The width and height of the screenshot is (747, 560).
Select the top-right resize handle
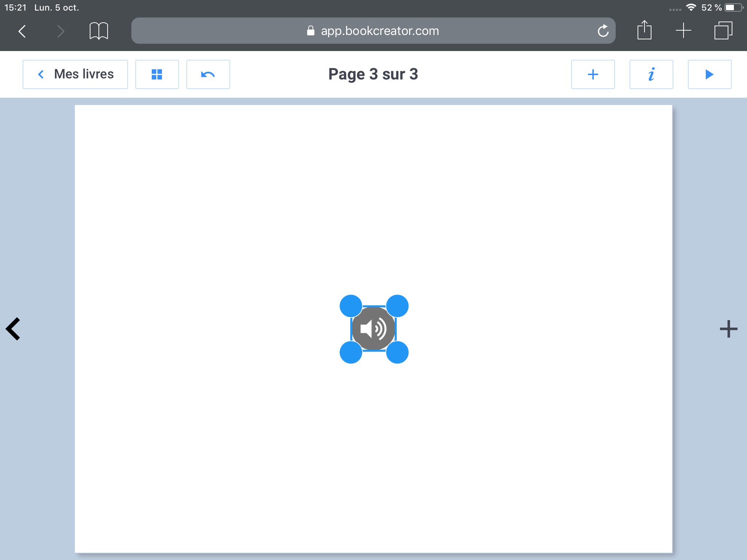point(397,306)
